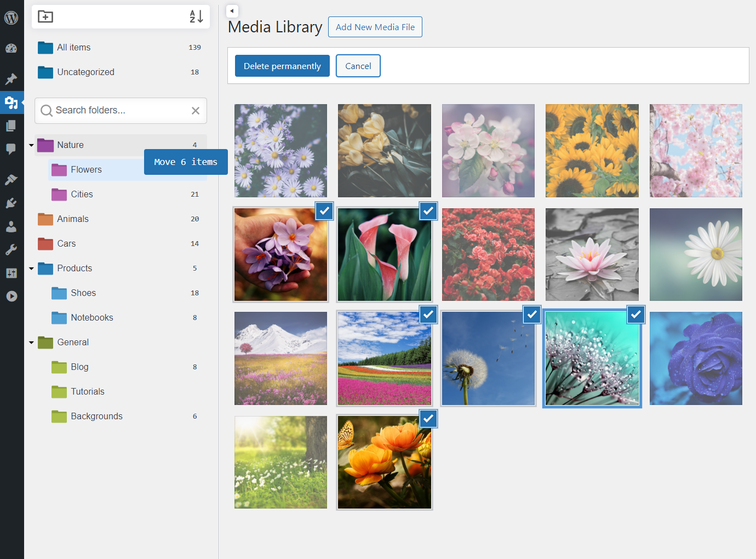Image resolution: width=756 pixels, height=559 pixels.
Task: Select the blue rose thumbnail
Action: [x=696, y=358]
